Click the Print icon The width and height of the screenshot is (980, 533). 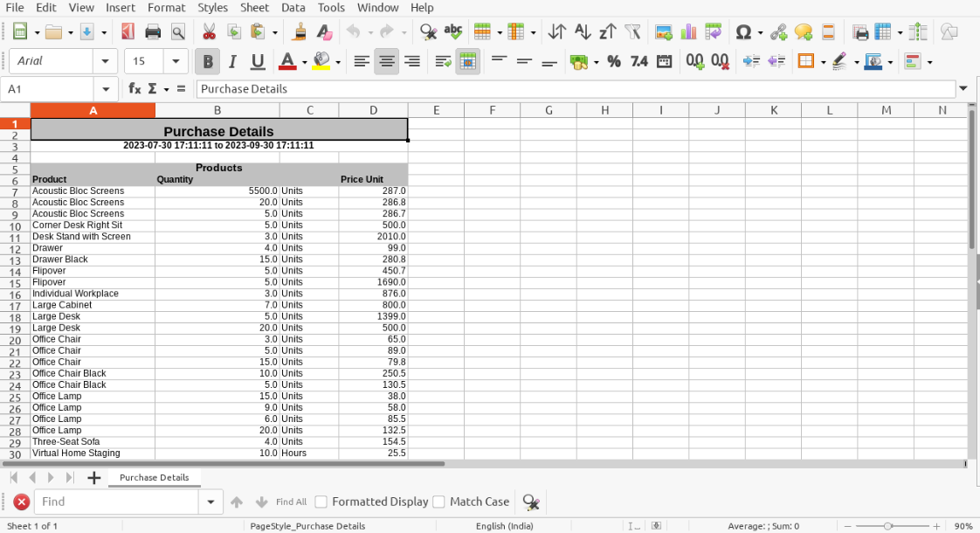point(153,31)
